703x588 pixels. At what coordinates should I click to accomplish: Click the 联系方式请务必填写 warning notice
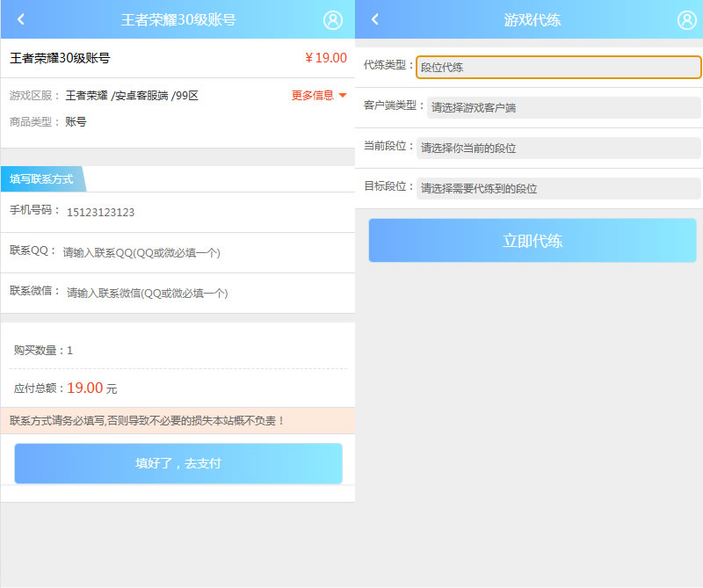click(178, 421)
